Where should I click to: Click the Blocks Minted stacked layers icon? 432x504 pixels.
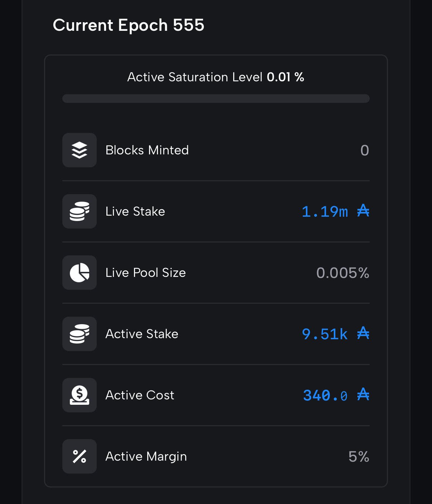(x=80, y=150)
